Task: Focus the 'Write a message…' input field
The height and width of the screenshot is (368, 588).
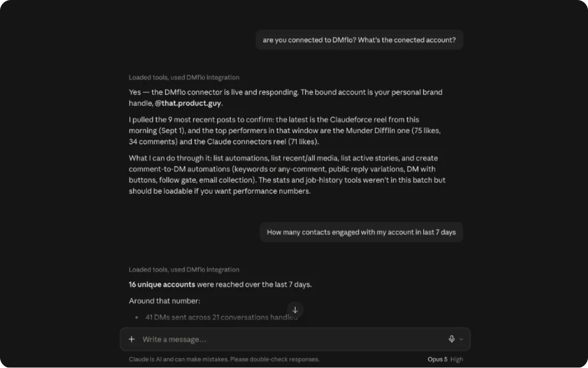Action: [x=292, y=340]
